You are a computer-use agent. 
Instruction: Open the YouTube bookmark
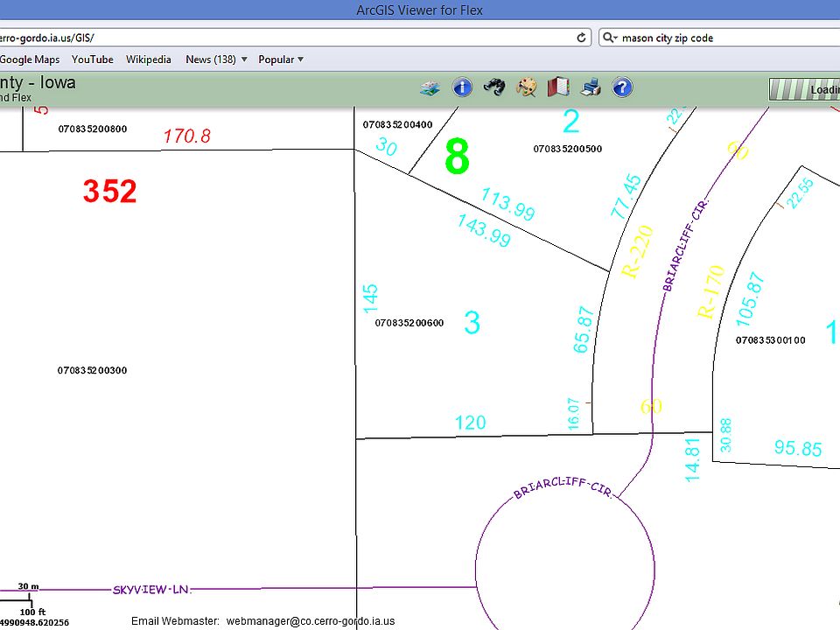coord(93,59)
